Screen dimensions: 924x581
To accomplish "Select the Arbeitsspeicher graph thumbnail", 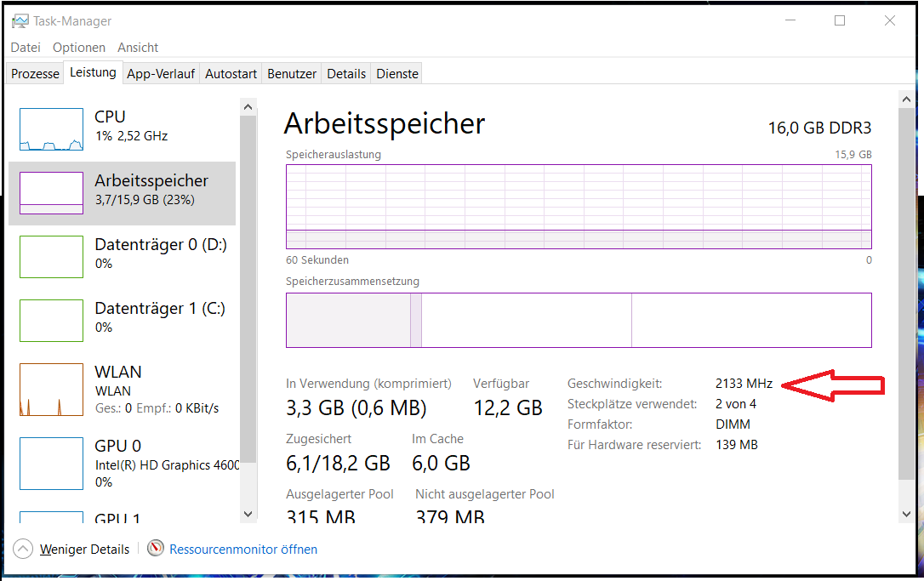I will [51, 193].
